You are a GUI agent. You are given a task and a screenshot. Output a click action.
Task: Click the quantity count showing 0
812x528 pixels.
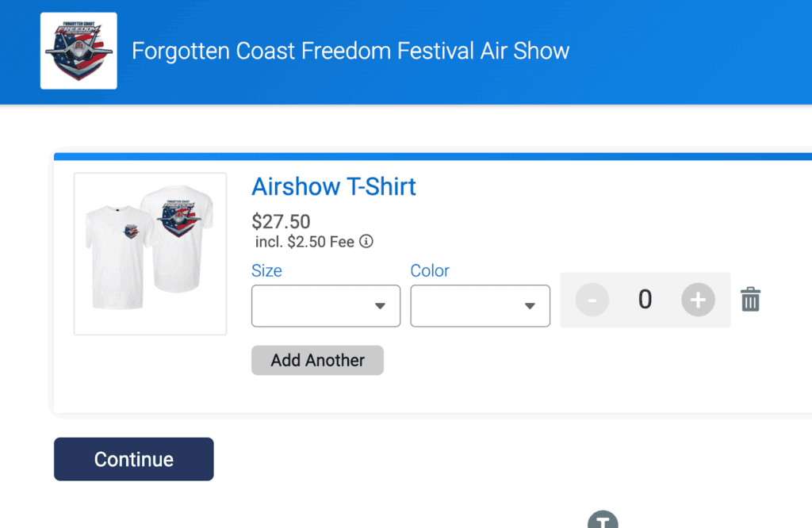[645, 300]
